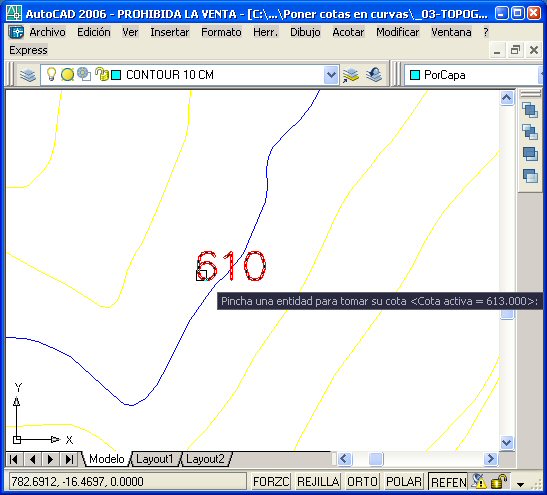Click Bring to Front draw order icon
The width and height of the screenshot is (547, 495).
point(530,110)
